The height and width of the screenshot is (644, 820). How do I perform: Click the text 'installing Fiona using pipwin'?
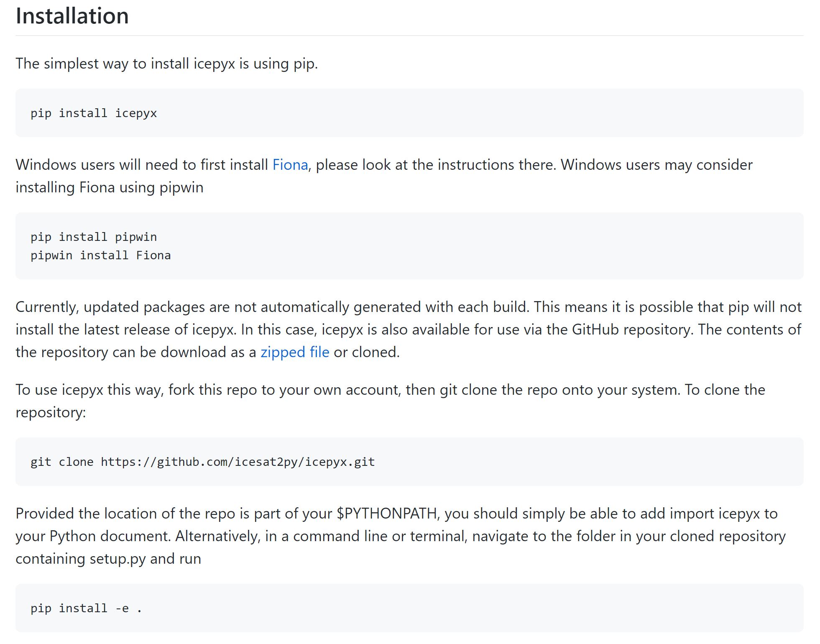[110, 187]
